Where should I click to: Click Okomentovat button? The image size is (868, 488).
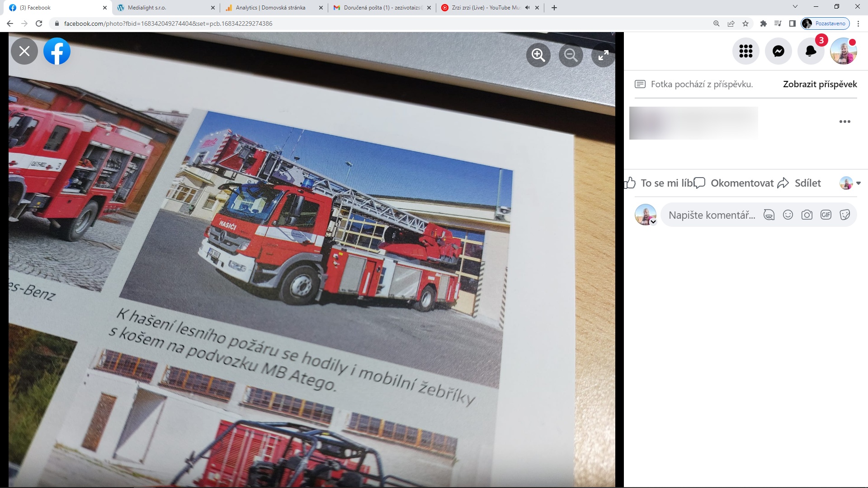(734, 183)
